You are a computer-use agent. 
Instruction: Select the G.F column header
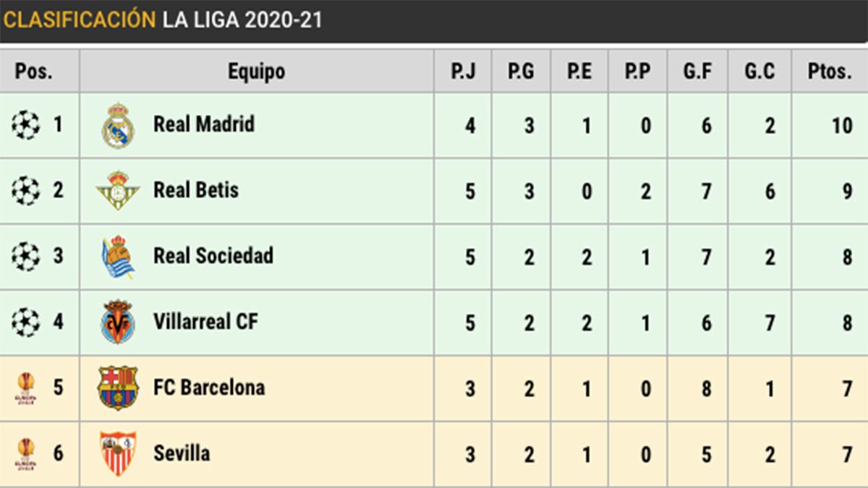(x=697, y=71)
